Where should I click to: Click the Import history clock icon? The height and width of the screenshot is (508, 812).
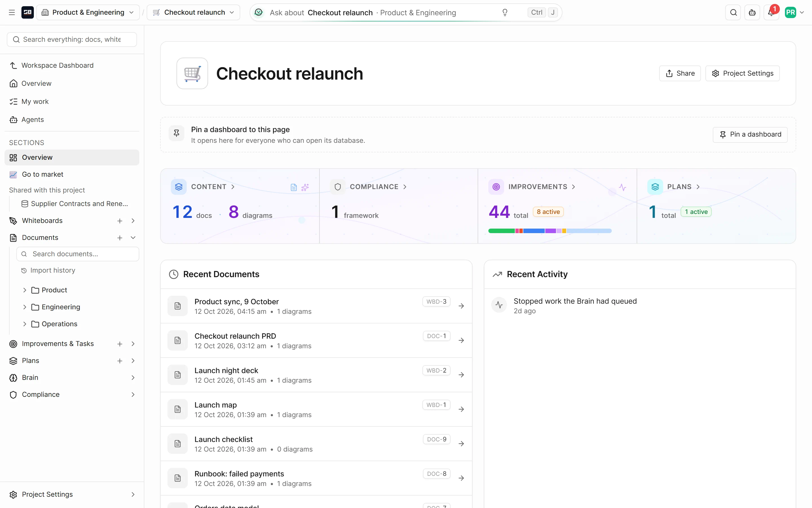[x=24, y=270]
